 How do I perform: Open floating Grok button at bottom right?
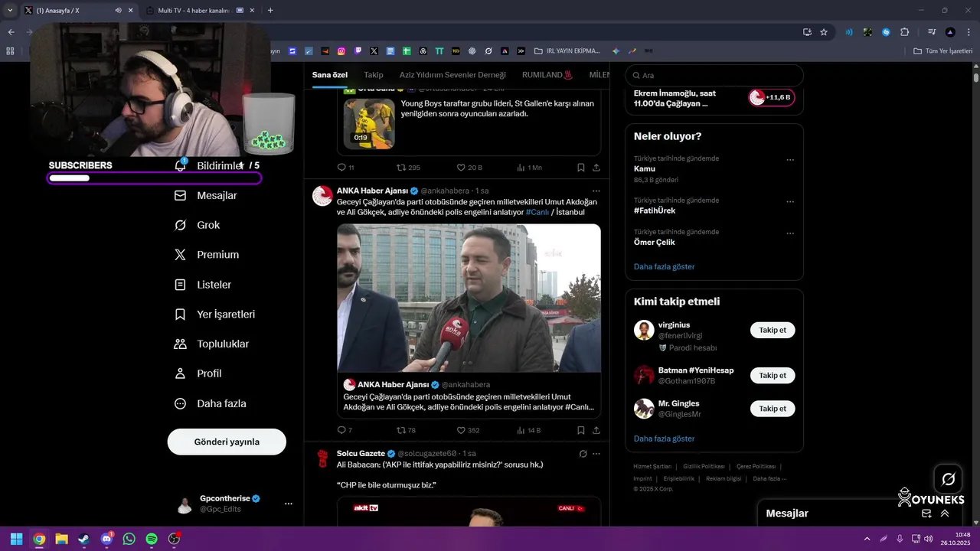949,479
